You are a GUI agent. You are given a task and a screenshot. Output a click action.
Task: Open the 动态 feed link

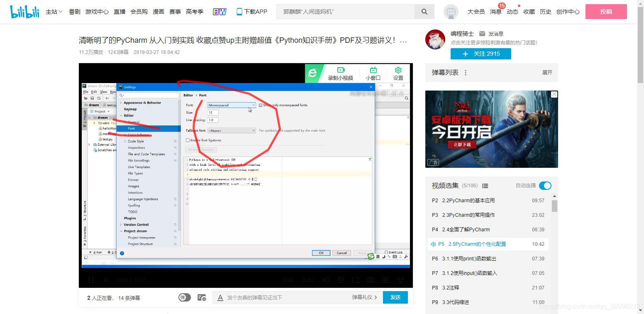pos(512,12)
